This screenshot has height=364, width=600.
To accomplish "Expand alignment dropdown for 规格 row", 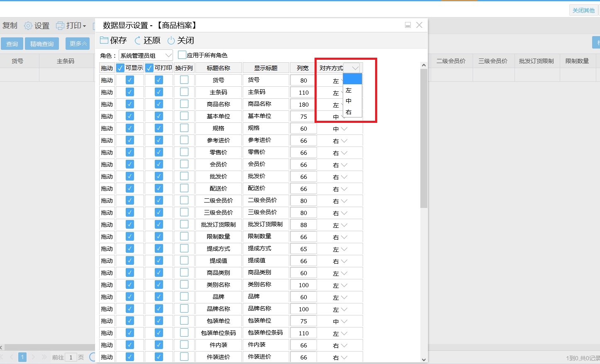I will tap(344, 129).
